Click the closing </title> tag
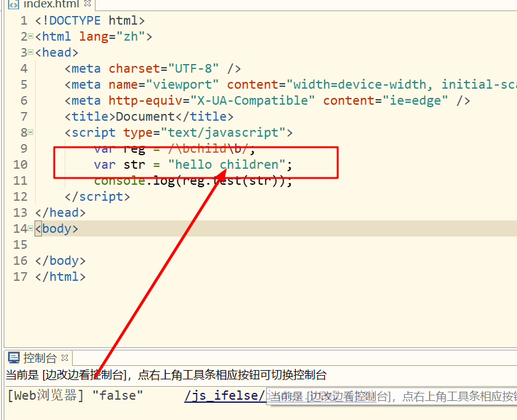The image size is (517, 420). tap(204, 116)
